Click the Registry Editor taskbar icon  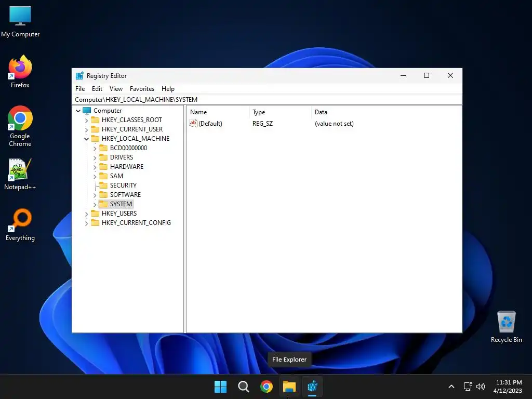[x=312, y=387]
